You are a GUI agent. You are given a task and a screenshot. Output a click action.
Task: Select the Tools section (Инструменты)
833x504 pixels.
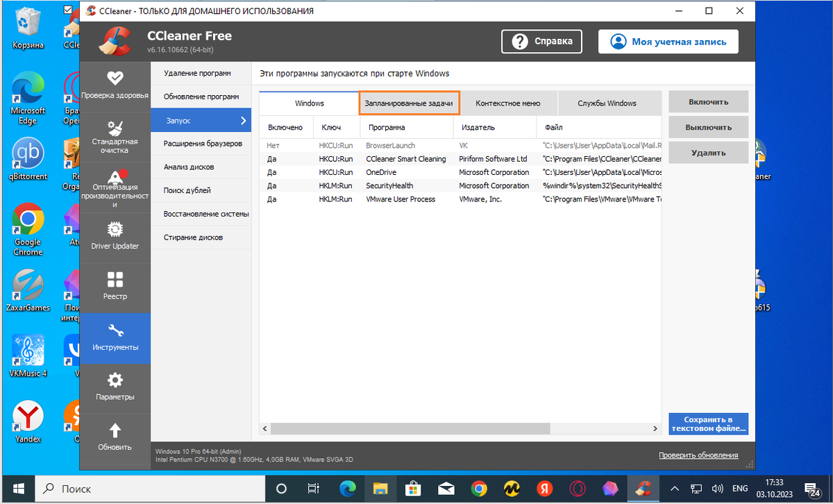coord(115,337)
